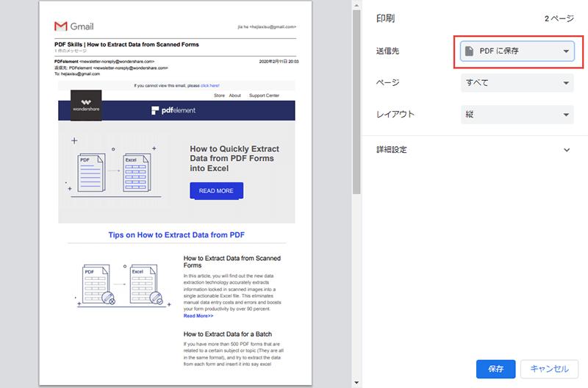This screenshot has width=588, height=388.
Task: Click the READ MORE button in preview
Action: pos(216,191)
